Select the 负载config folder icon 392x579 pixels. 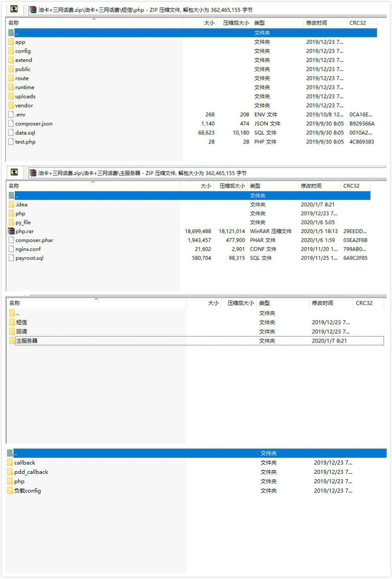pyautogui.click(x=10, y=491)
